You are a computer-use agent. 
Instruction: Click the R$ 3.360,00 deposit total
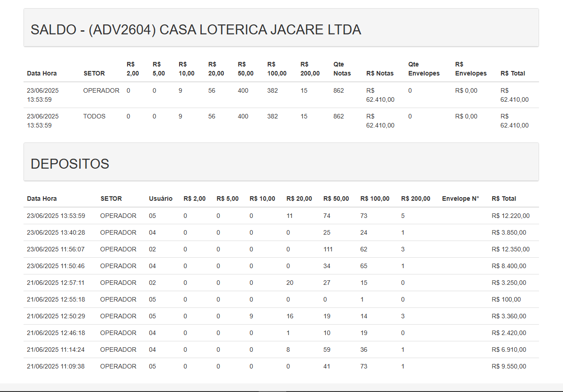(509, 316)
